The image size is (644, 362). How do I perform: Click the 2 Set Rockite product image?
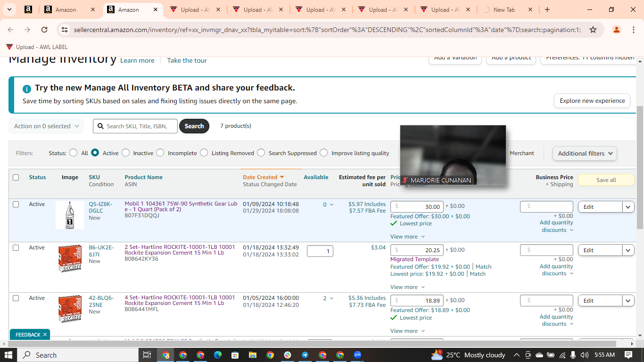pos(70,258)
